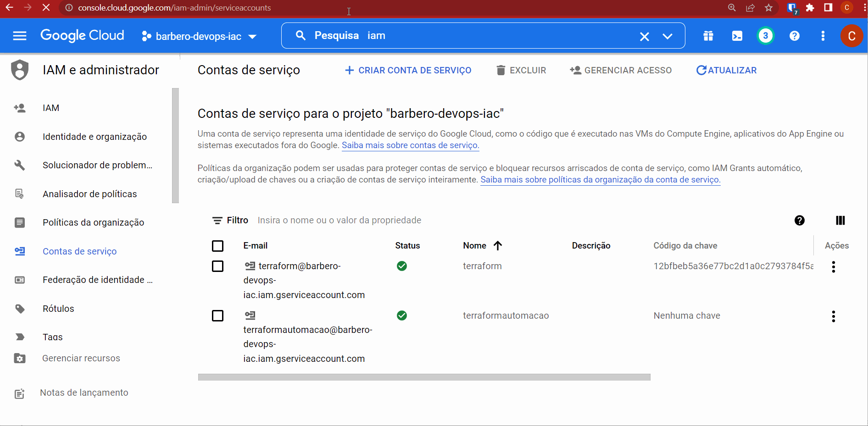Screen dimensions: 868x426
Task: Select the terraformautomacao account checkbox
Action: (x=217, y=316)
